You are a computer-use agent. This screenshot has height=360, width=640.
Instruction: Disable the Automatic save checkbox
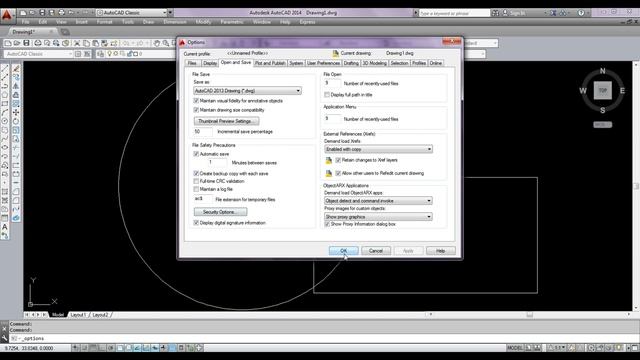(x=196, y=154)
